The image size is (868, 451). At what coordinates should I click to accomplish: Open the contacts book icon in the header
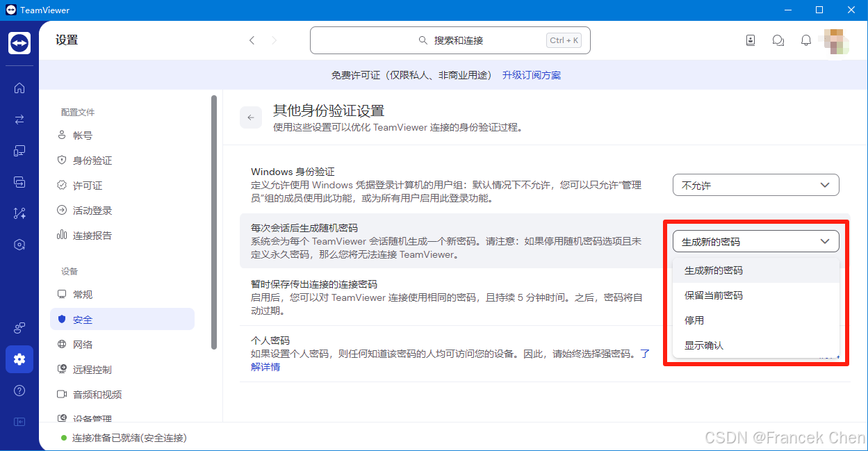coord(751,40)
